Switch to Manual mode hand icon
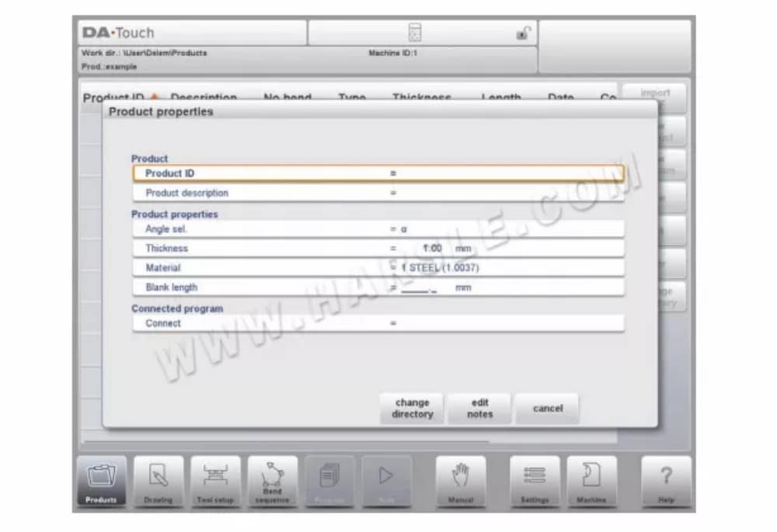 click(x=460, y=482)
